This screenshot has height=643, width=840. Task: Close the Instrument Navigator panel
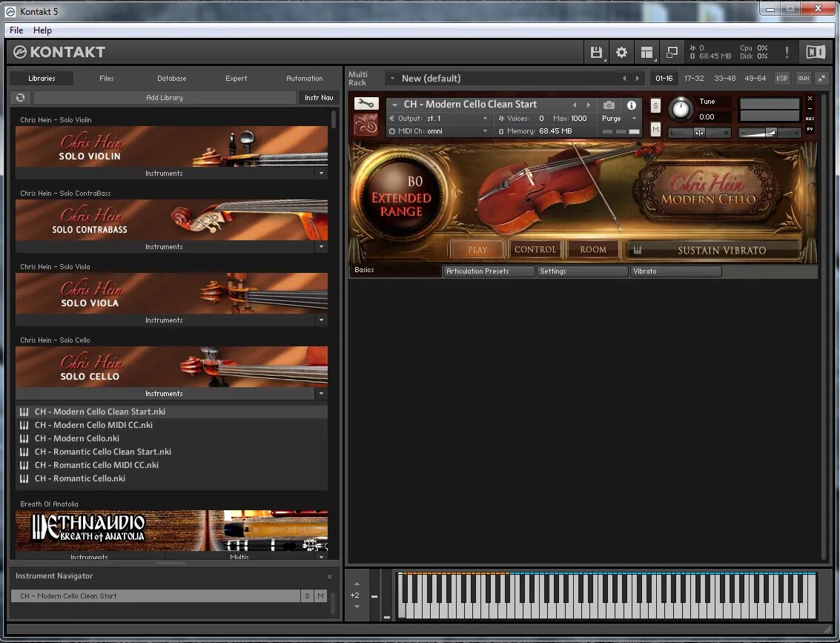click(x=329, y=576)
